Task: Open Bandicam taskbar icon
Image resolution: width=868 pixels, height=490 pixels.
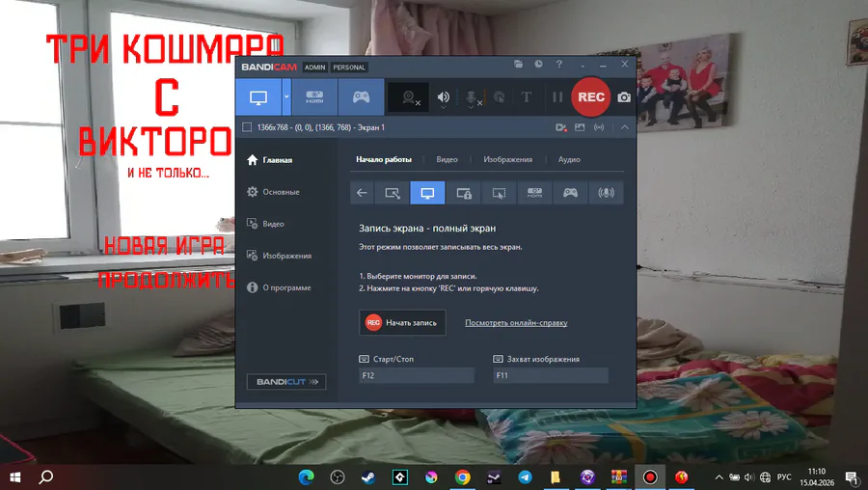Action: point(650,476)
